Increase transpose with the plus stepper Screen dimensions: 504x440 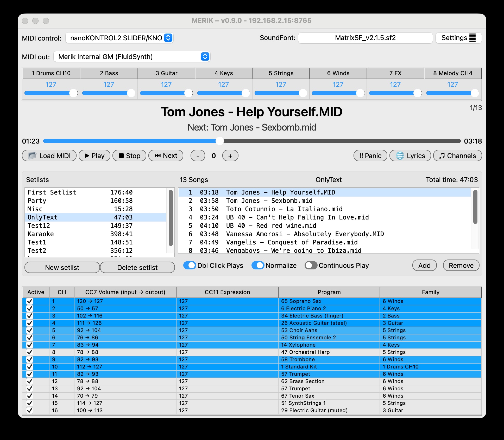click(x=230, y=156)
